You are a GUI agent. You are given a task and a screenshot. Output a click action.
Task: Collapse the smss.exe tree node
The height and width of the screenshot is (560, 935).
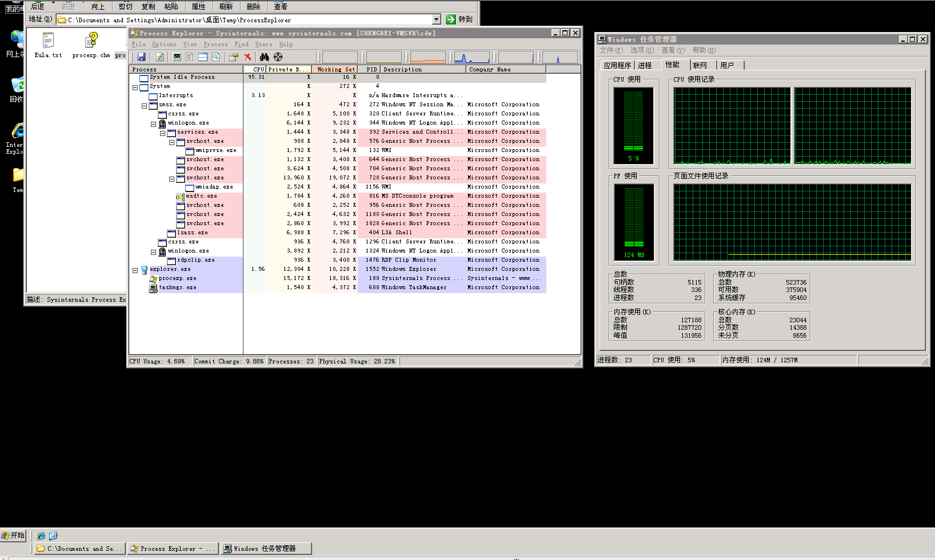point(145,106)
